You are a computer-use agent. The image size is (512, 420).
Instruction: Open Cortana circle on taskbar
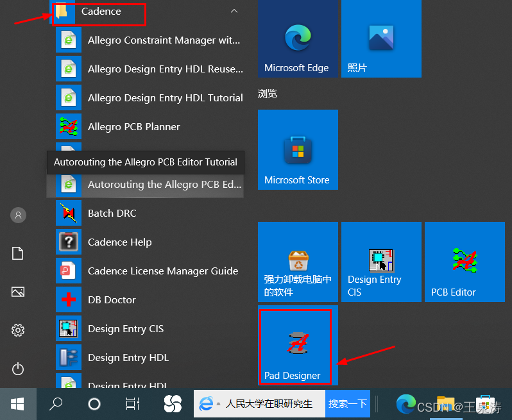click(x=94, y=404)
